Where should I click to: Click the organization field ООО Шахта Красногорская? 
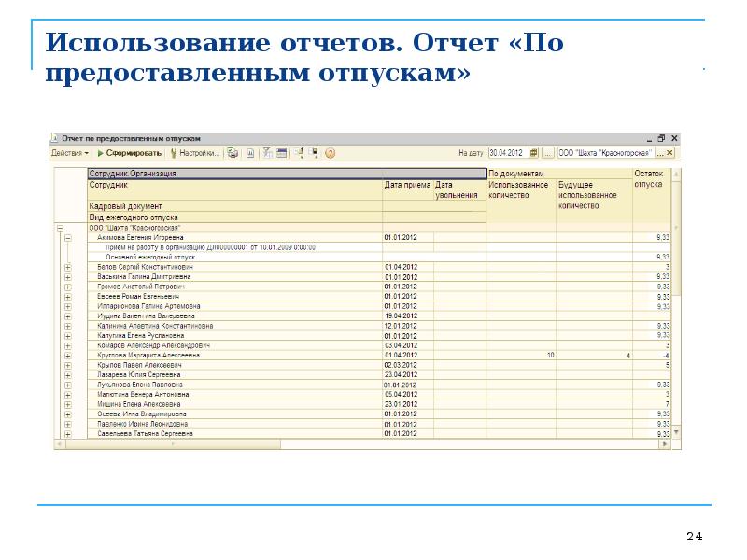604,152
